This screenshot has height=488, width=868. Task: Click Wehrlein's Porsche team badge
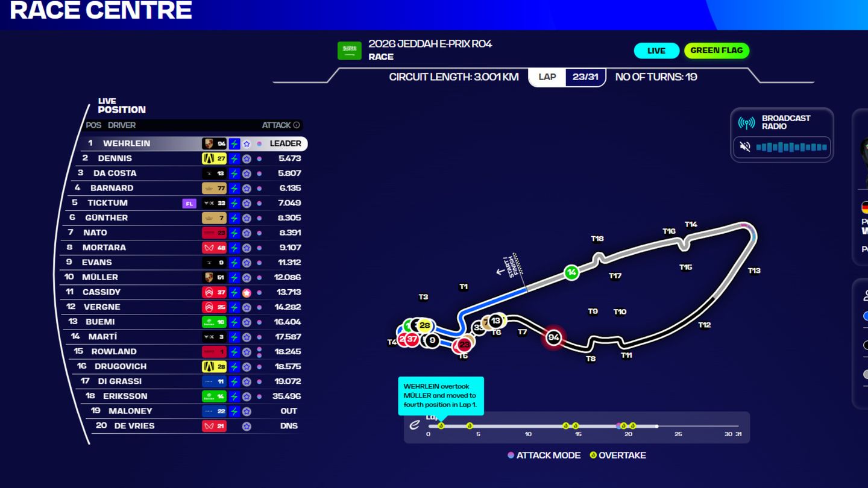click(x=209, y=144)
